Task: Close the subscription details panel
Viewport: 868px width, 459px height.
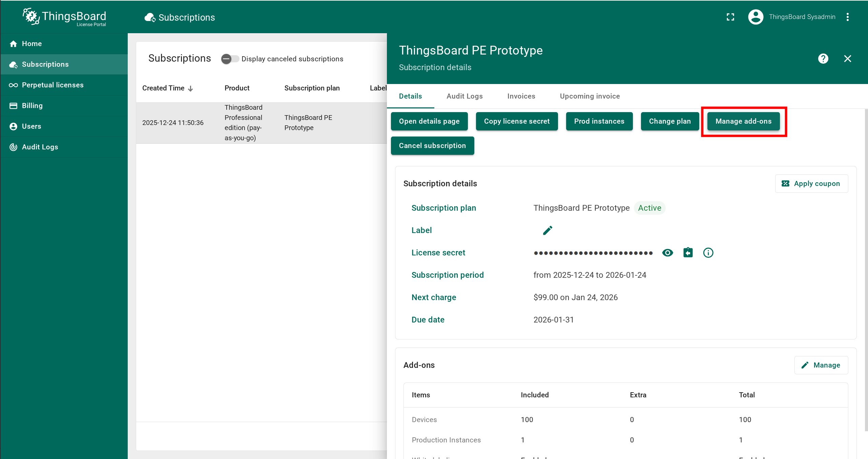Action: 847,59
